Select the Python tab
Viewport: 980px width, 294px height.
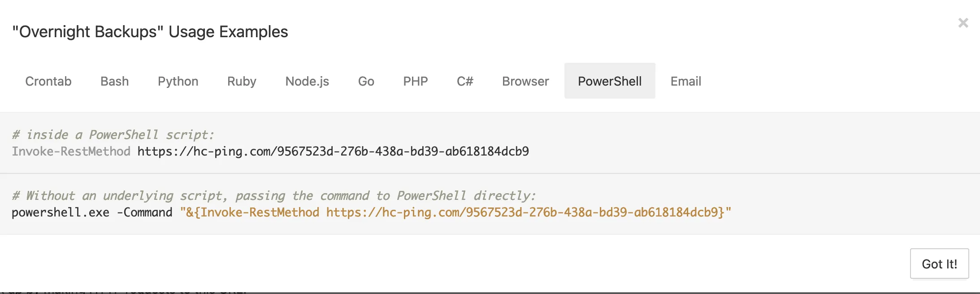click(x=178, y=81)
